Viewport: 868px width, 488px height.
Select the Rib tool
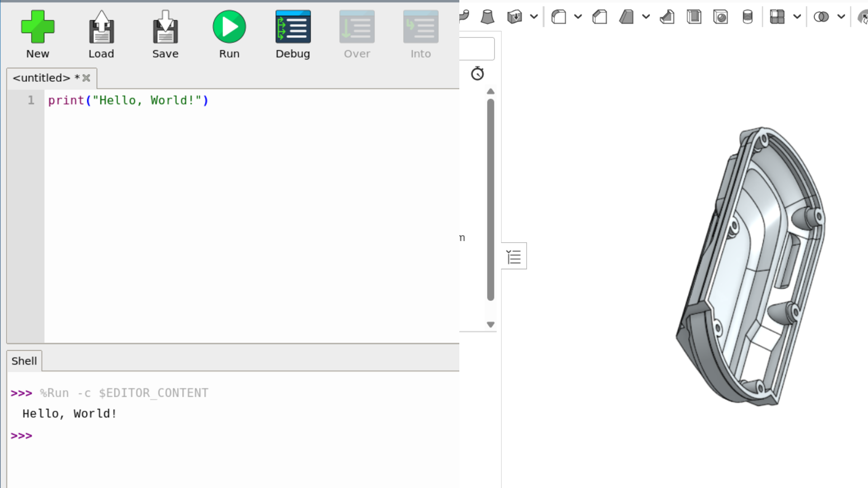point(667,17)
